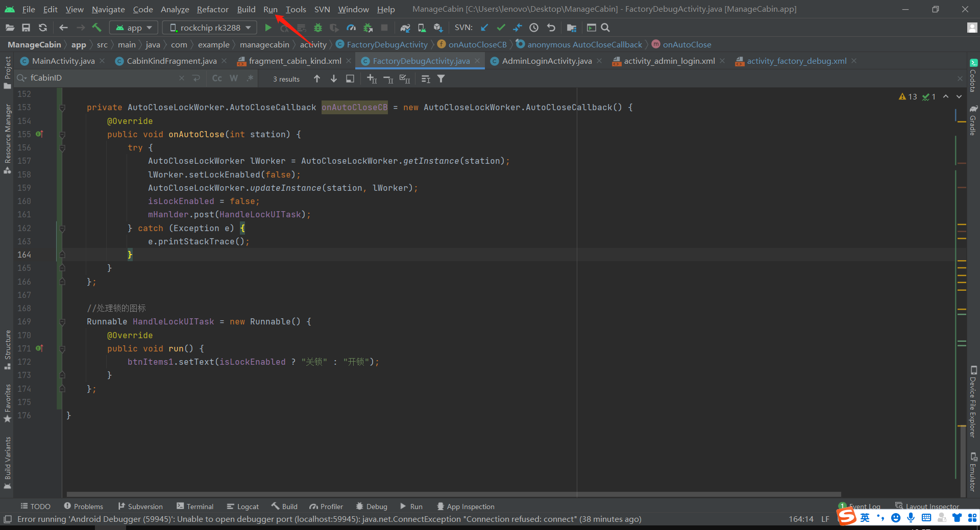
Task: Add selection for next occurrence icon
Action: (372, 79)
